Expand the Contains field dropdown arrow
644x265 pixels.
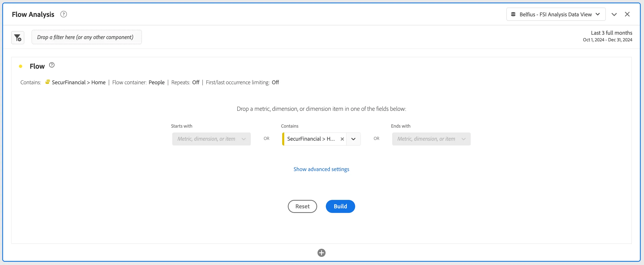(353, 139)
